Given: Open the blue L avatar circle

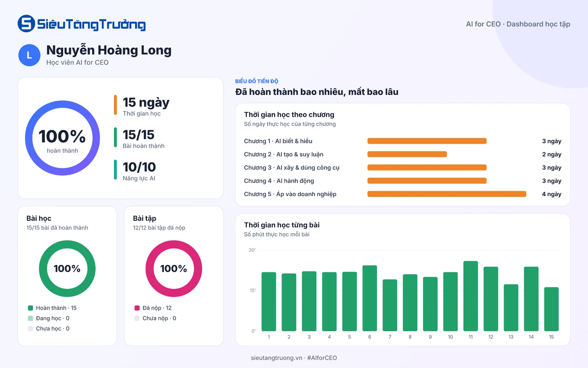Looking at the screenshot, I should pyautogui.click(x=29, y=55).
